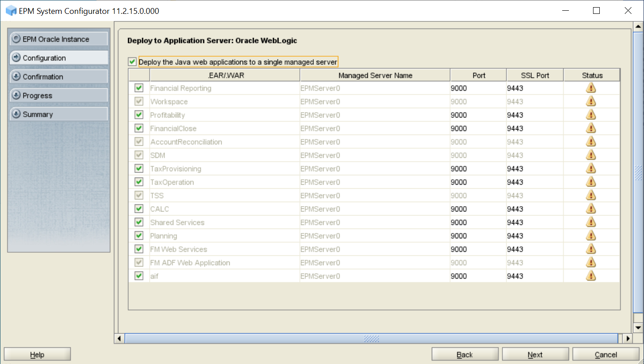Screen dimensions: 644x364
Task: Click the warning status icon for TaxOperation
Action: pyautogui.click(x=591, y=182)
